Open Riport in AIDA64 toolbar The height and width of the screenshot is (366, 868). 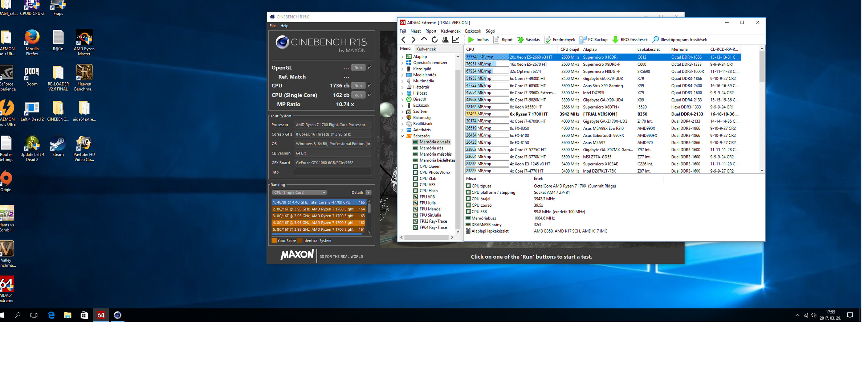(x=503, y=40)
